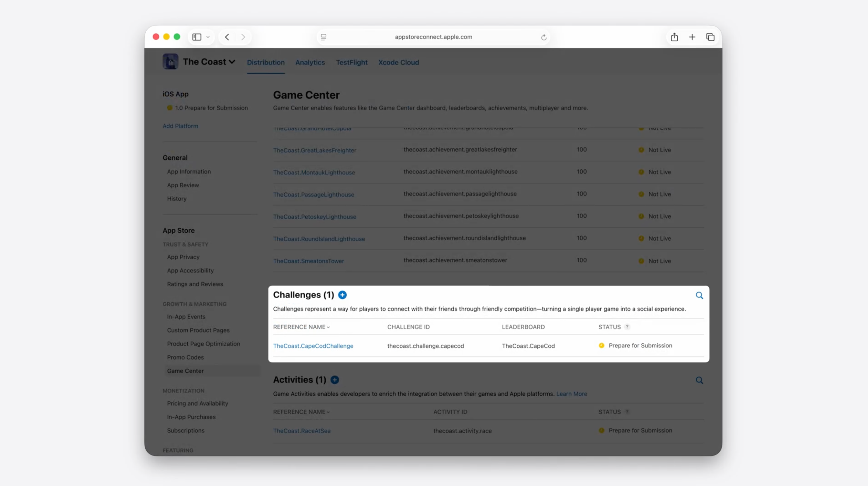Reload the page with refresh icon
The height and width of the screenshot is (486, 868).
543,37
